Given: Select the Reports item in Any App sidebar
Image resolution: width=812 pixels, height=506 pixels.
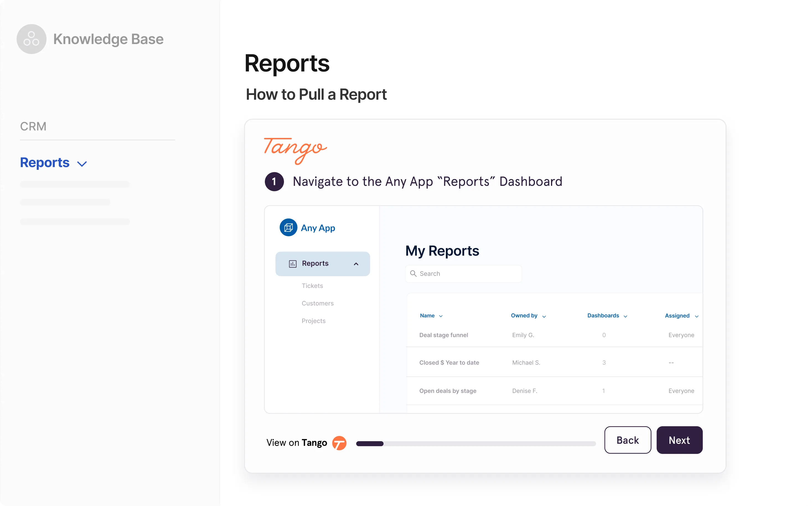Looking at the screenshot, I should pos(323,264).
